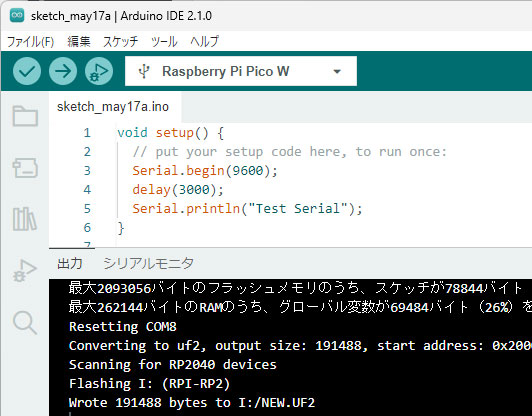The height and width of the screenshot is (416, 532).
Task: Click the Arduino IDE logo in title bar
Action: pos(17,16)
